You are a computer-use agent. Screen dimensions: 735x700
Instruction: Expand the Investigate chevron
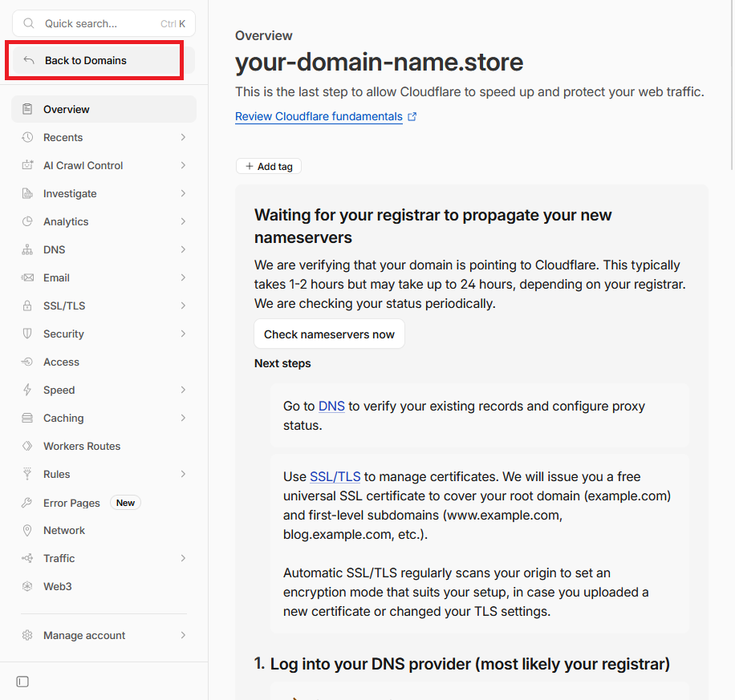coord(183,193)
